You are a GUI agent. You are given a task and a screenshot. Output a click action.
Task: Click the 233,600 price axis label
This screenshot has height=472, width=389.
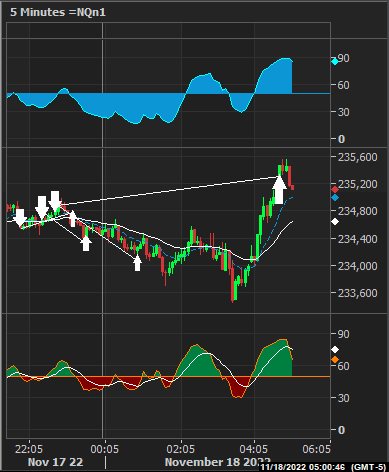(358, 293)
